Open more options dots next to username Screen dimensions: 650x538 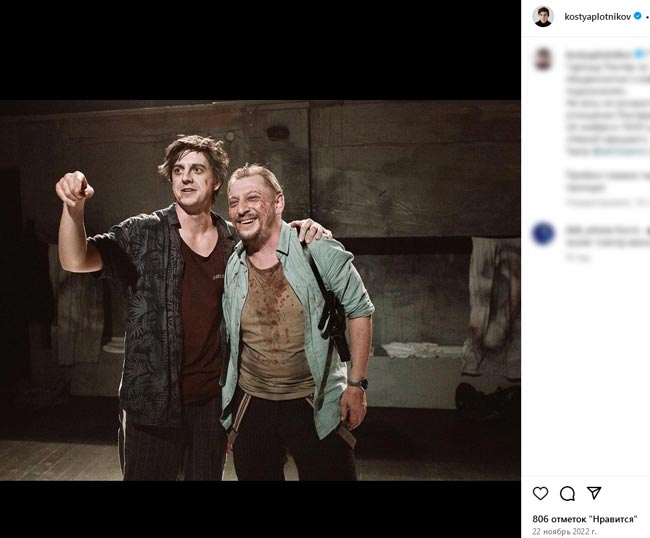[647, 16]
